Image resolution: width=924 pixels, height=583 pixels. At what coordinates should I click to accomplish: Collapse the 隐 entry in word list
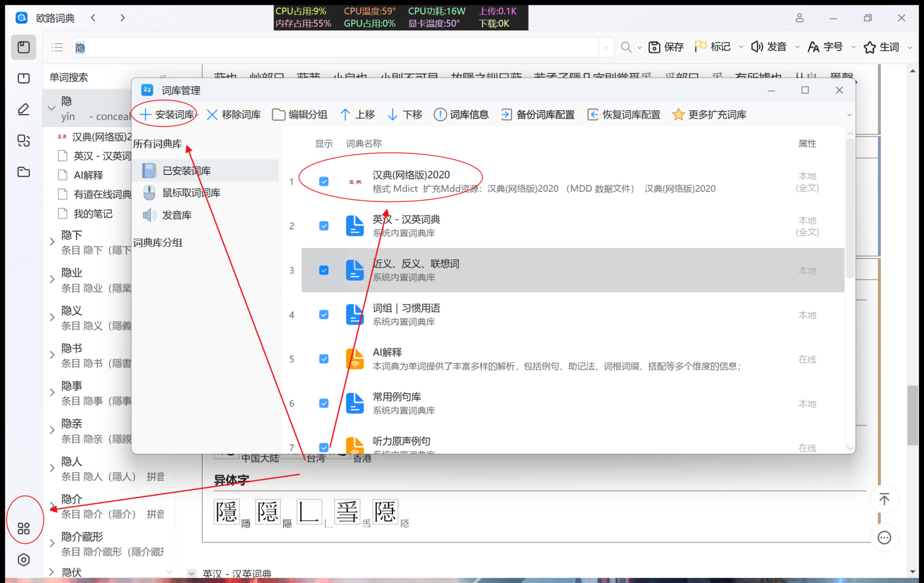[52, 108]
